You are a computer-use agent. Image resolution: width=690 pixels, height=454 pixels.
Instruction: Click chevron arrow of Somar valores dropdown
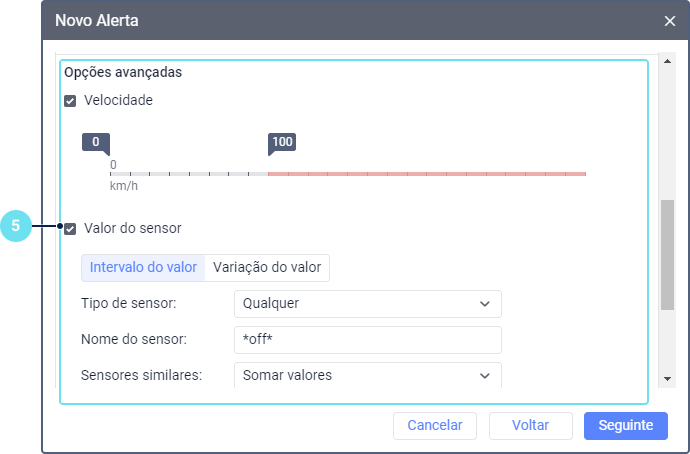coord(484,376)
